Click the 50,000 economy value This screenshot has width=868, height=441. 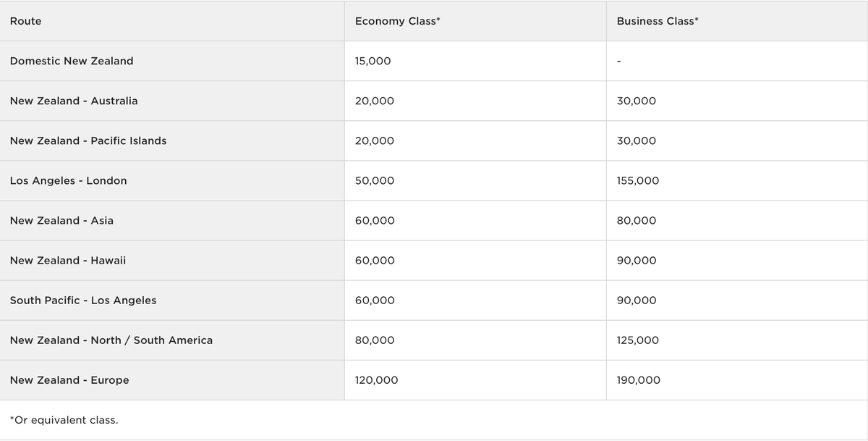point(375,180)
